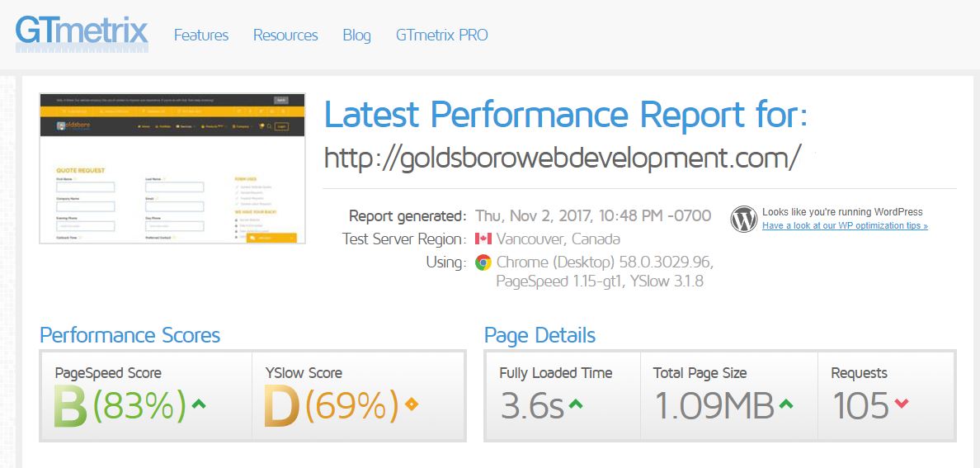Click the goldsborowebdevelopment.com URL text
This screenshot has width=980, height=468.
[x=562, y=158]
